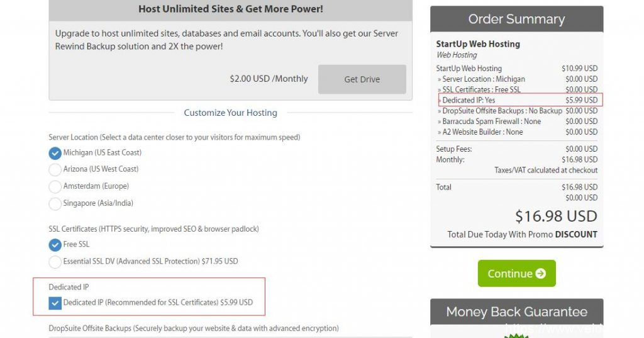Click the Customize Your Hosting heading
The width and height of the screenshot is (644, 338).
click(230, 113)
